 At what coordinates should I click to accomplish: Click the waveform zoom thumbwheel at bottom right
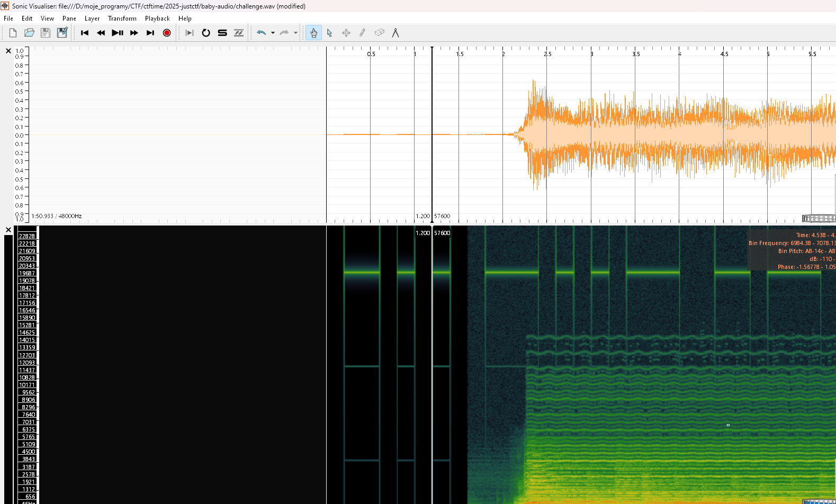tap(819, 218)
